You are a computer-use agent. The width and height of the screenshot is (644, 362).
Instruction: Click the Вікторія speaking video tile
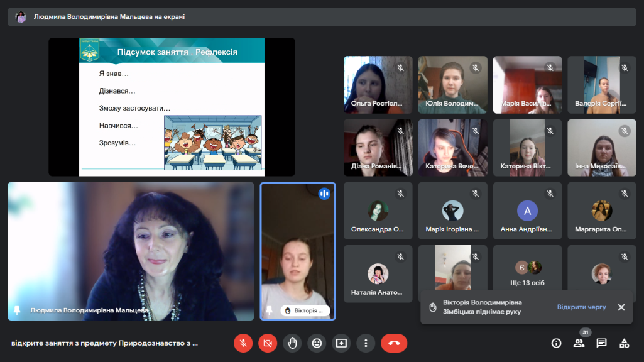click(x=298, y=251)
